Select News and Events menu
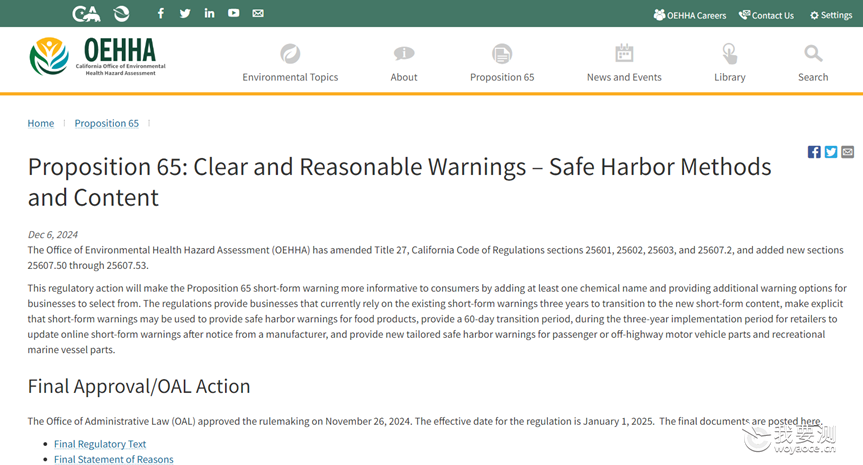 624,63
